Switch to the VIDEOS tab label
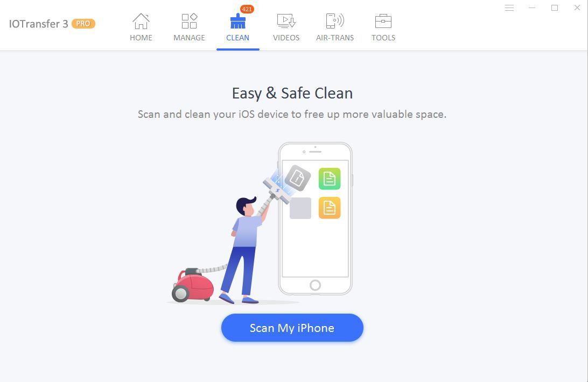The width and height of the screenshot is (588, 382). pyautogui.click(x=286, y=38)
